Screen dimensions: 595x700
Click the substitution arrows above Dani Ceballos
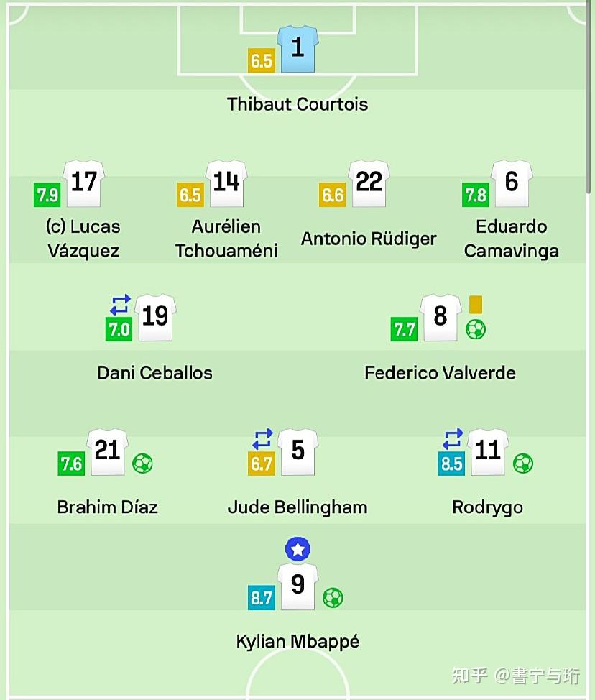click(x=120, y=305)
